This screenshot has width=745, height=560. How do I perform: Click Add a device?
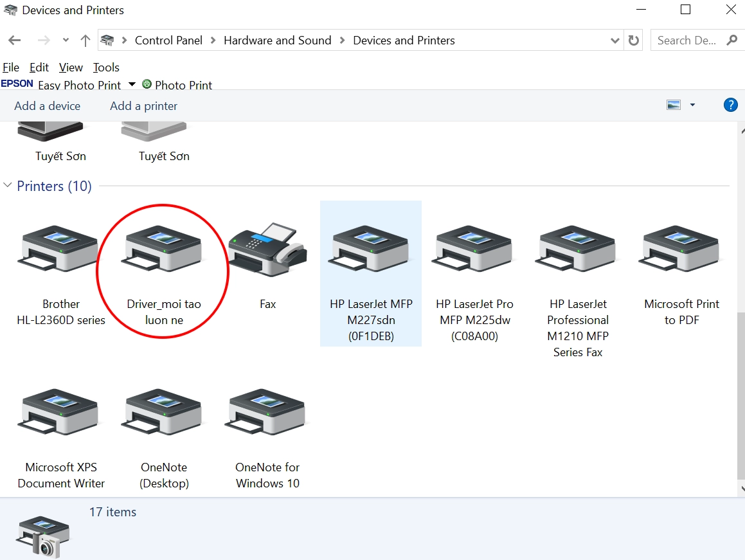[x=47, y=106]
